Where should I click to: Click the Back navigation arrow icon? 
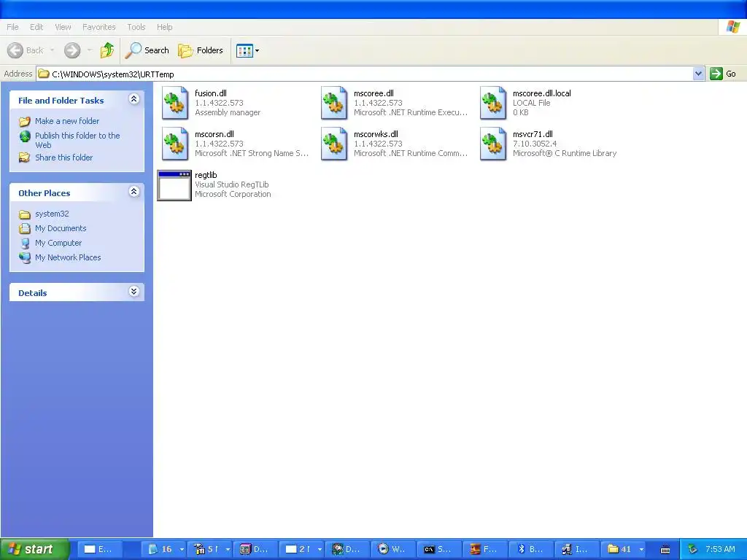[x=15, y=50]
